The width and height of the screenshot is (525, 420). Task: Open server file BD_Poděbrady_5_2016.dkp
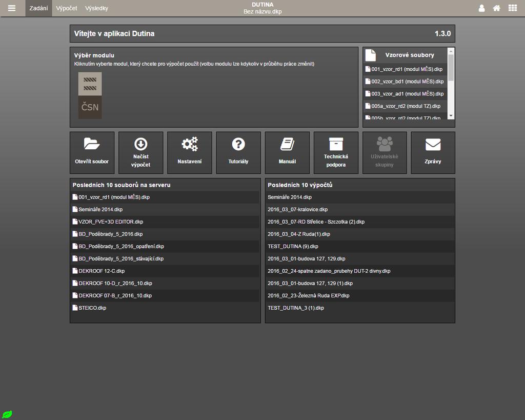[165, 234]
